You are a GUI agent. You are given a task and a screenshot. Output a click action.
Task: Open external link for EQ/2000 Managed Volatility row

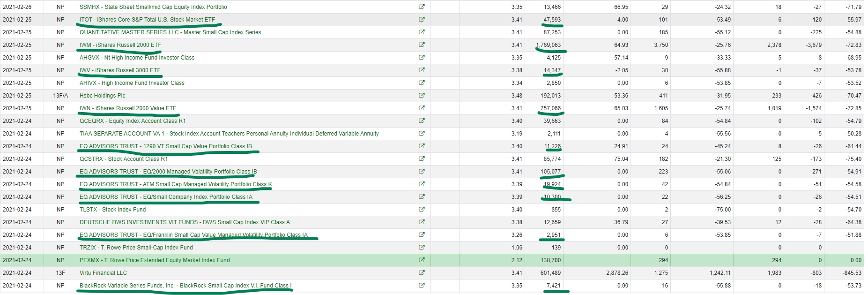pyautogui.click(x=422, y=172)
